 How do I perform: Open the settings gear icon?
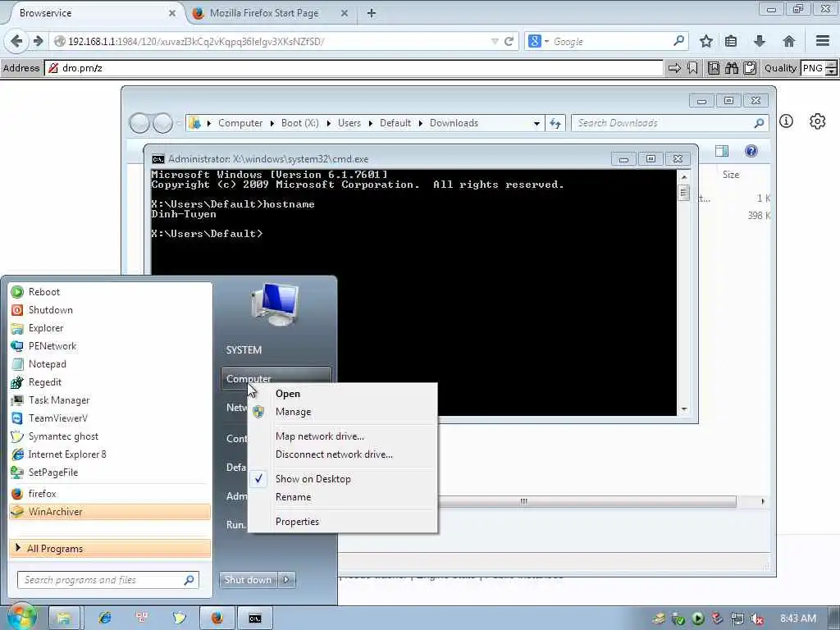[817, 121]
